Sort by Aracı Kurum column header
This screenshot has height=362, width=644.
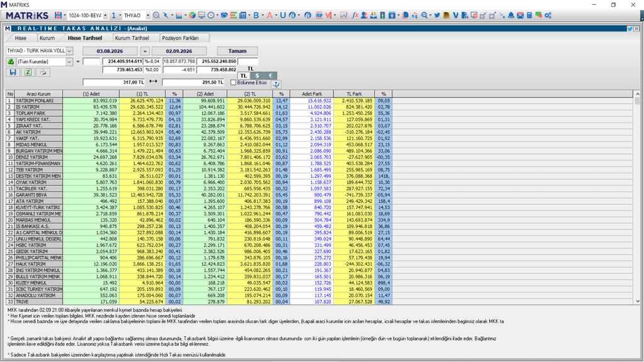click(x=38, y=94)
